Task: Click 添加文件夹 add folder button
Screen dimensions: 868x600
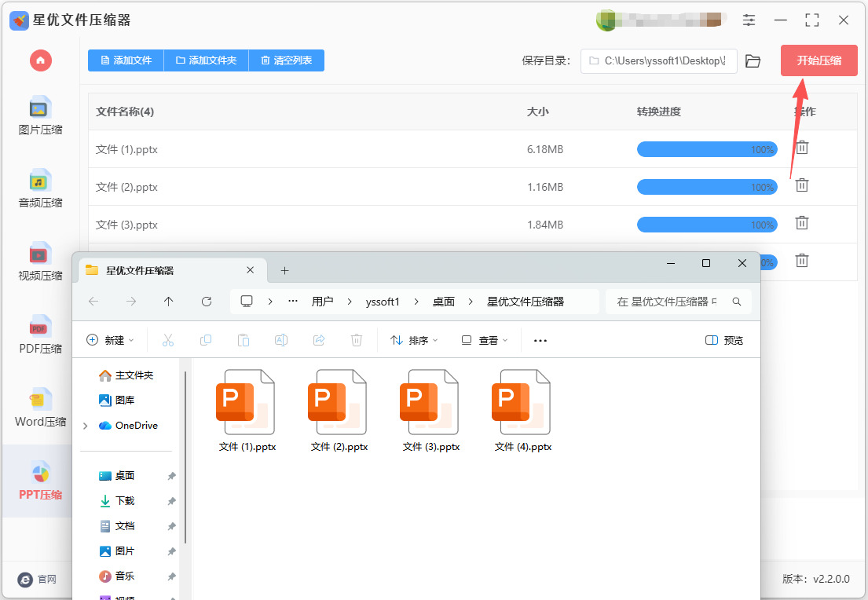Action: (x=206, y=60)
